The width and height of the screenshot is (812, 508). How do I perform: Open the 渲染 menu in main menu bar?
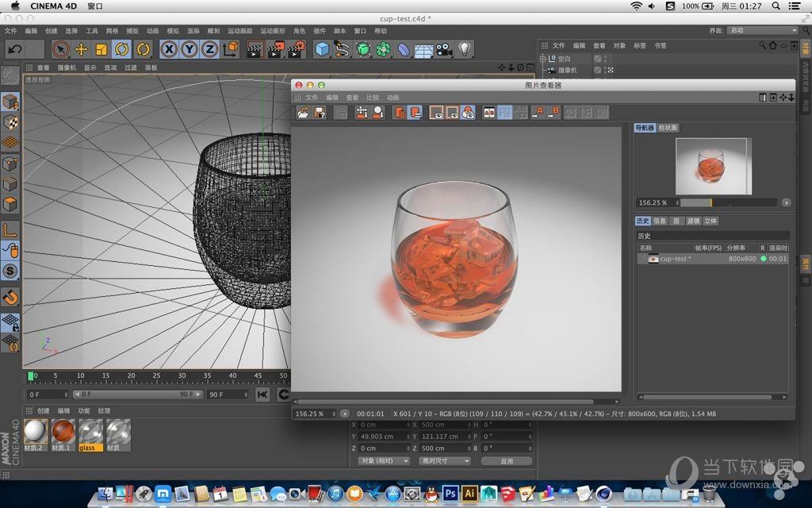coord(193,31)
